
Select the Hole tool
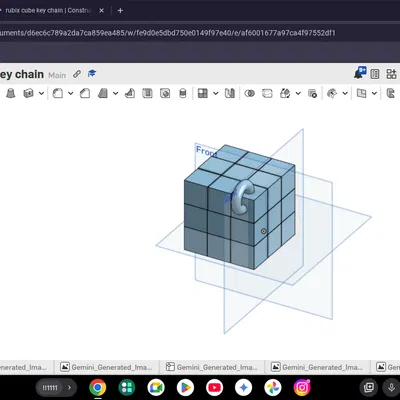click(165, 93)
